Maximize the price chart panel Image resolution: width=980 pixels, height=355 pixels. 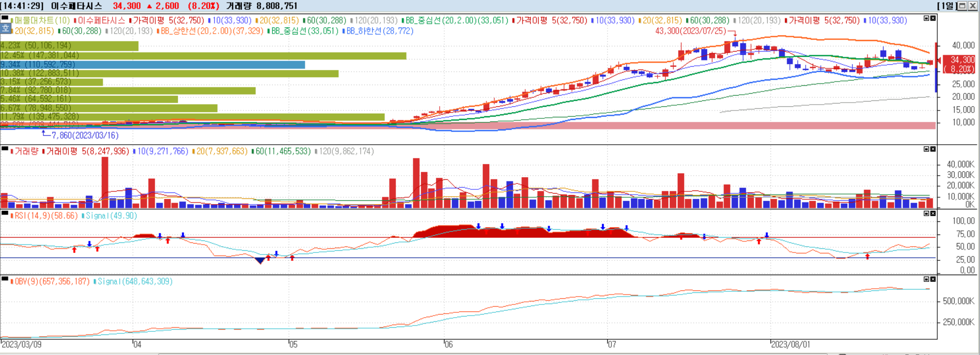(926, 18)
